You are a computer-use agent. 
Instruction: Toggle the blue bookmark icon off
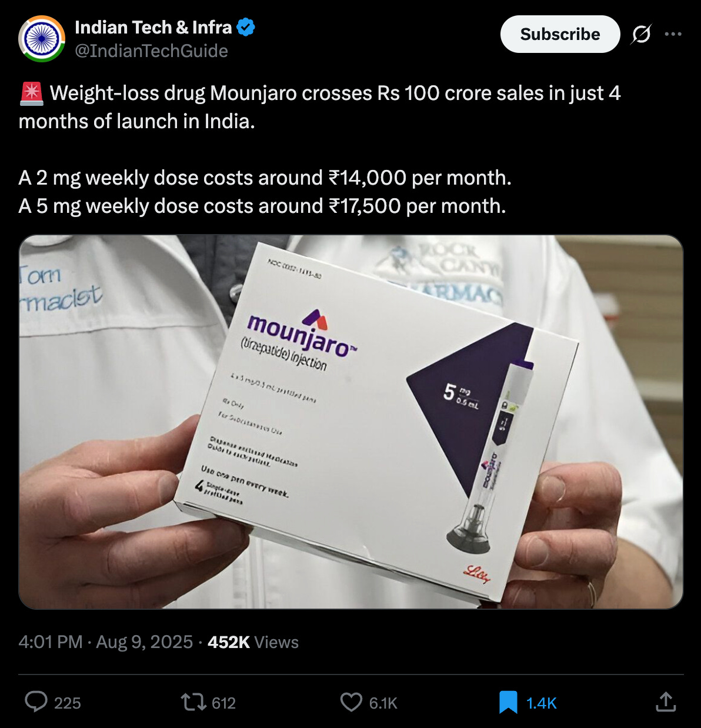508,702
